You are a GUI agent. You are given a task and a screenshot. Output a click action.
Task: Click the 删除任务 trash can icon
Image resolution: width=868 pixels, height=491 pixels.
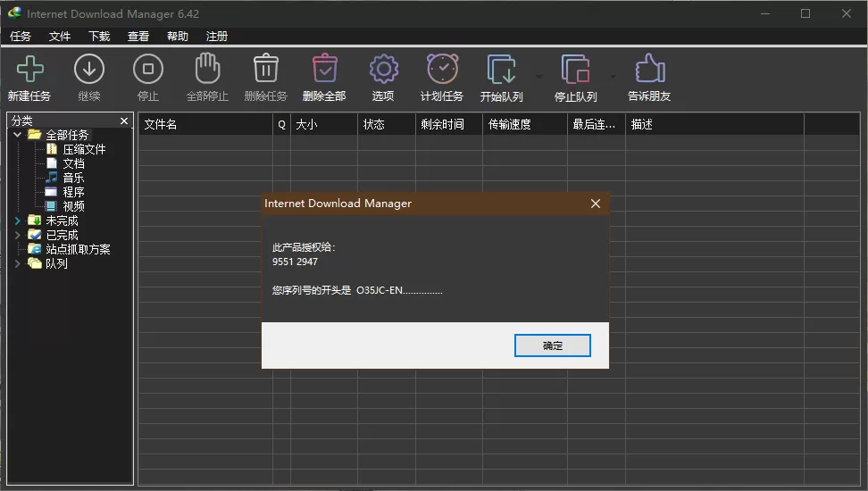coord(266,69)
